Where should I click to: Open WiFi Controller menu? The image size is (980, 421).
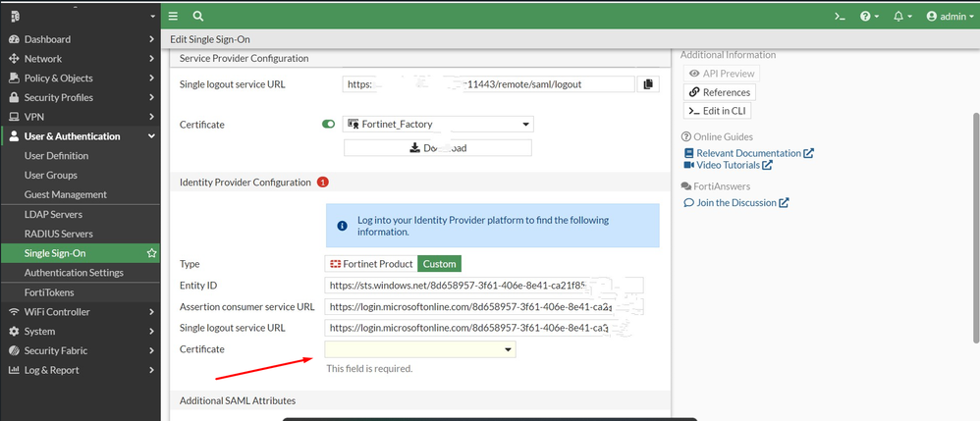click(81, 312)
